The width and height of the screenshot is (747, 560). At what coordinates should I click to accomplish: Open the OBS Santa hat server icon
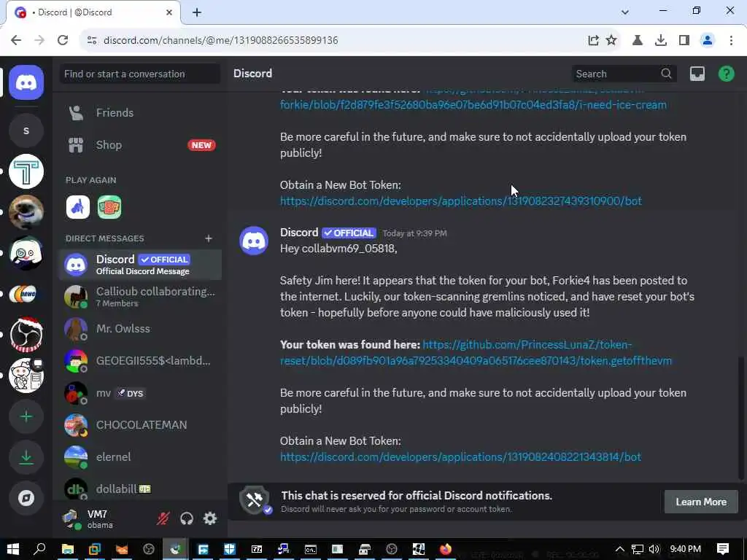[26, 334]
